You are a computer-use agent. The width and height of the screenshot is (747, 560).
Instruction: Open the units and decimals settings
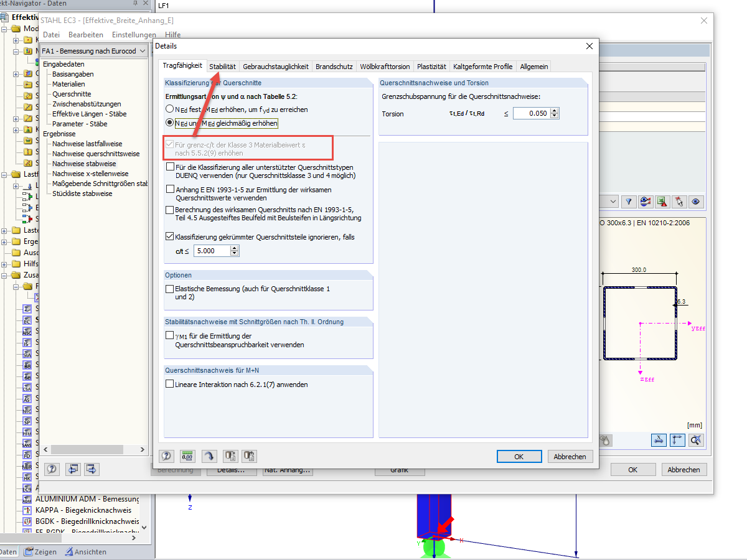click(187, 456)
